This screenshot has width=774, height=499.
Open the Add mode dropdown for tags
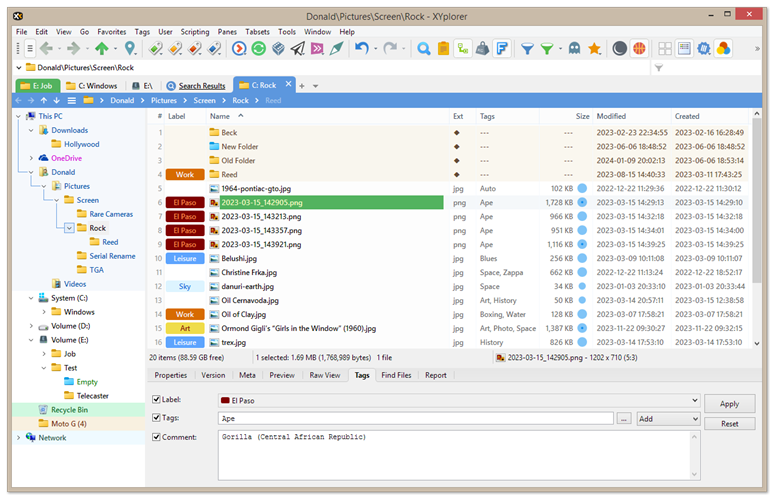(694, 419)
